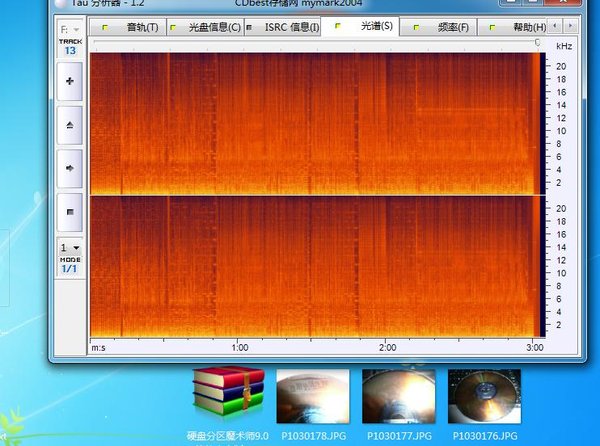Click the right arrow play button
Screen dimensions: 600x446
pos(70,168)
